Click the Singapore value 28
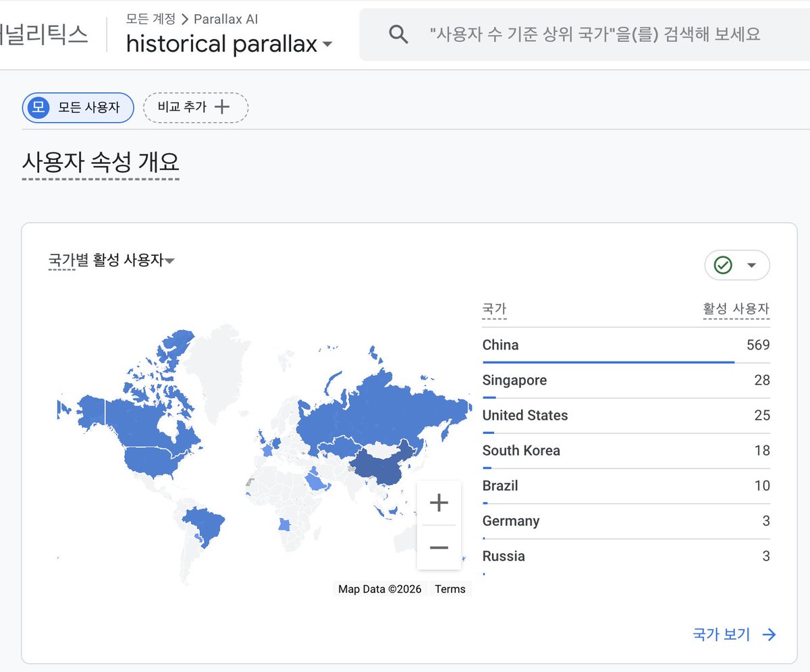810x672 pixels. [762, 381]
